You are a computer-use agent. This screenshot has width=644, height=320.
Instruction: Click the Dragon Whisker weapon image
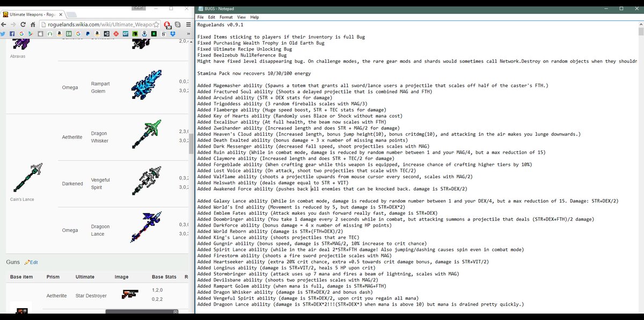(145, 134)
